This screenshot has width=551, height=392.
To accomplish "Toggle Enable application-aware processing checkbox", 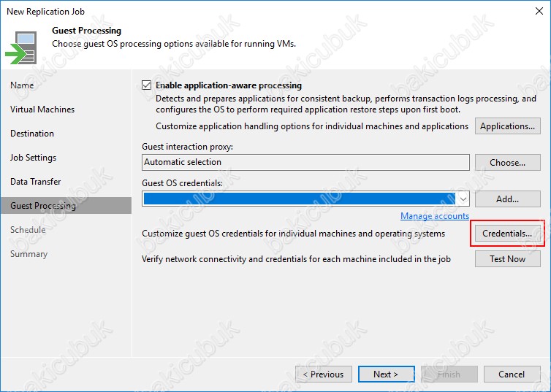I will [147, 85].
